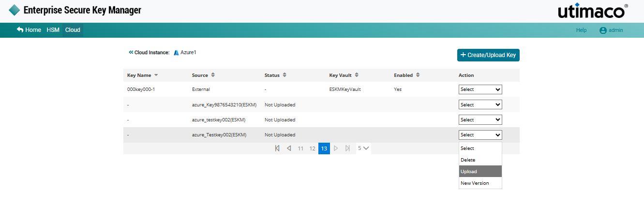Click the Azure1 instance name
This screenshot has height=222, width=644.
click(x=189, y=52)
